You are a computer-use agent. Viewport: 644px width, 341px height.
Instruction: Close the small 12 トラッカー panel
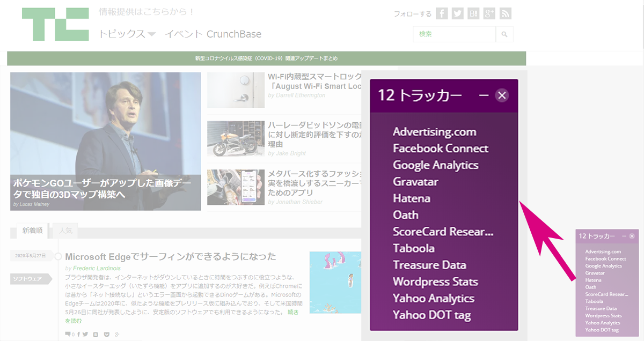(632, 236)
